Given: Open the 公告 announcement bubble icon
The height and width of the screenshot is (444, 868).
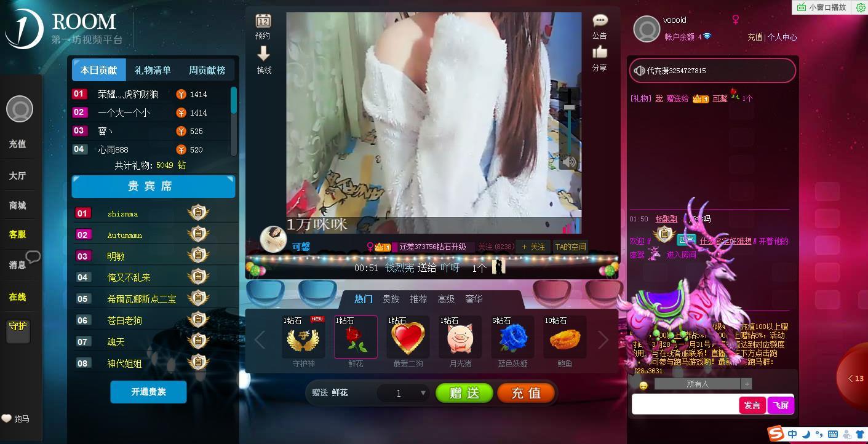Looking at the screenshot, I should point(599,22).
